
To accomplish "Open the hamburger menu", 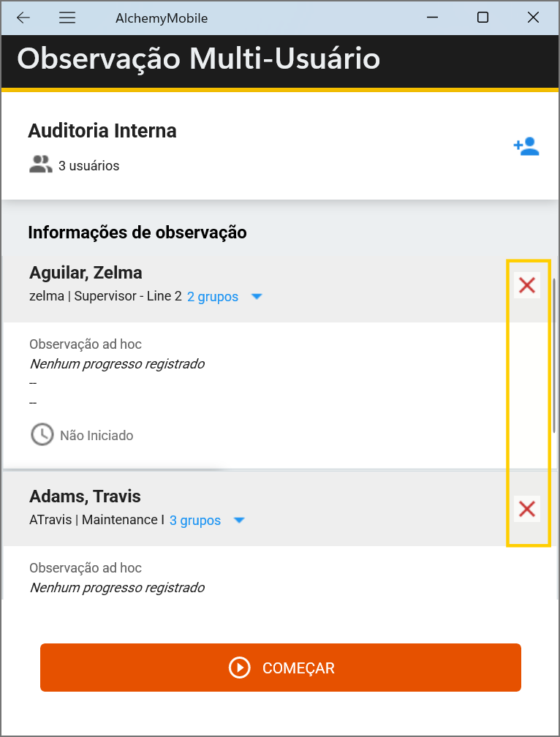I will tap(67, 18).
